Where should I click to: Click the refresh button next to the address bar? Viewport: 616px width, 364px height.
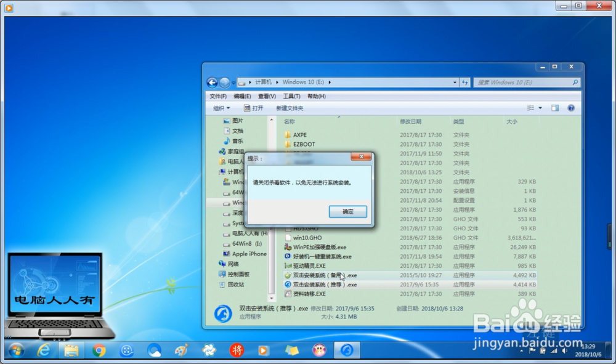[464, 83]
